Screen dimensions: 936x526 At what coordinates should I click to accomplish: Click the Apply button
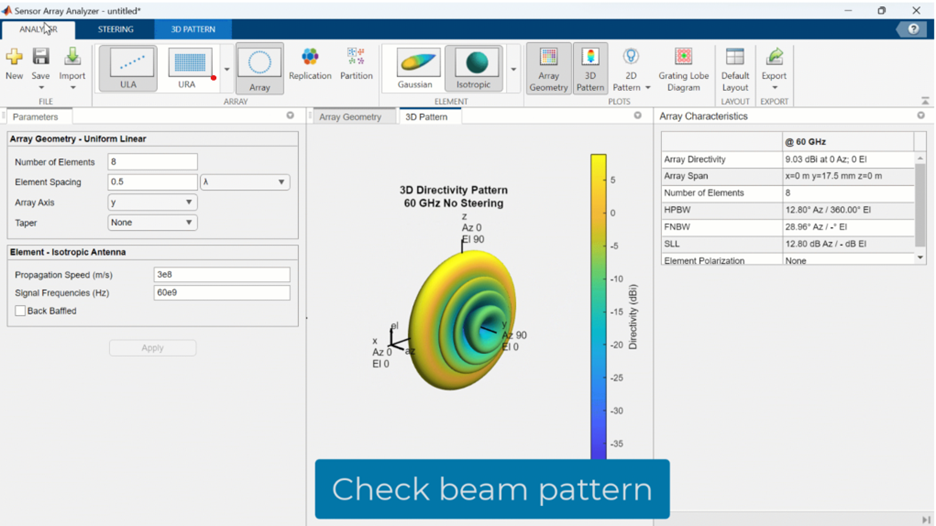(152, 348)
